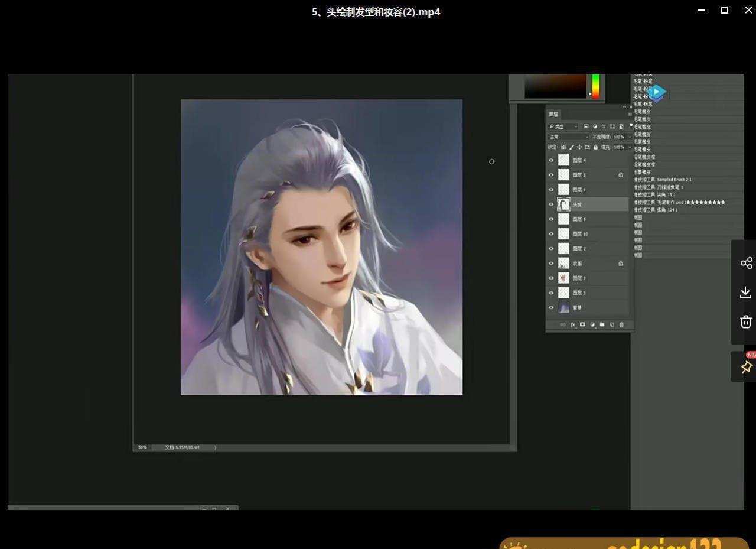Click the 图层 9 layer thumbnail
This screenshot has height=549, width=756.
(x=563, y=278)
